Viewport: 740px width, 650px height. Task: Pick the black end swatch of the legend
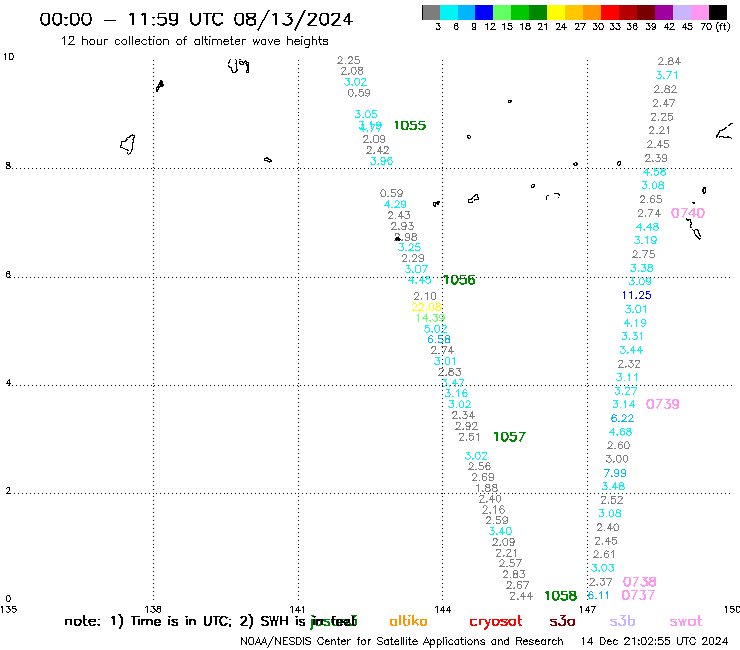[x=718, y=12]
